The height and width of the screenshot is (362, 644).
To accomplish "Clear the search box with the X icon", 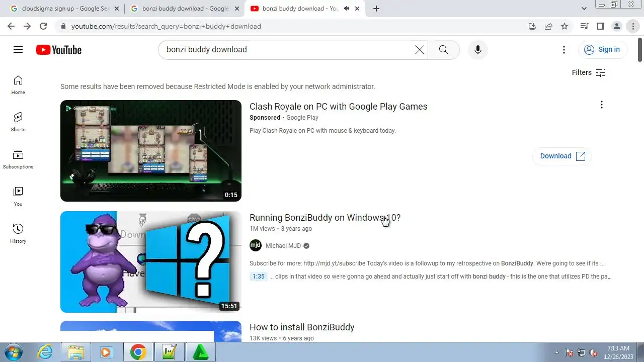I will [419, 49].
